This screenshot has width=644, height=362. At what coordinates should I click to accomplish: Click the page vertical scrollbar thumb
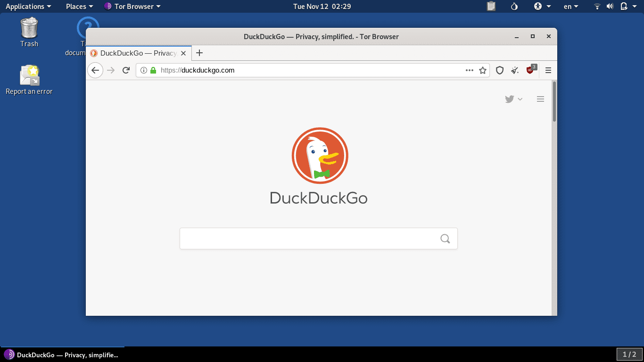pos(554,101)
